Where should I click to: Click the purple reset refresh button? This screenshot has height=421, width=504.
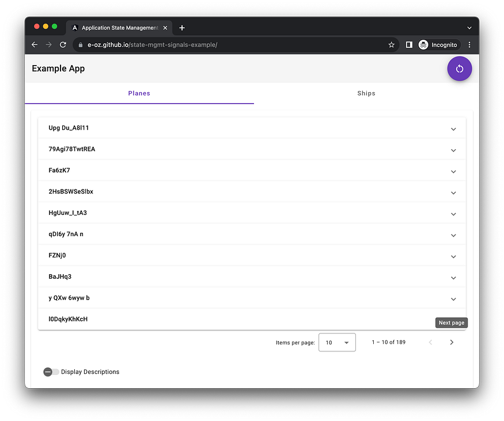click(x=459, y=69)
